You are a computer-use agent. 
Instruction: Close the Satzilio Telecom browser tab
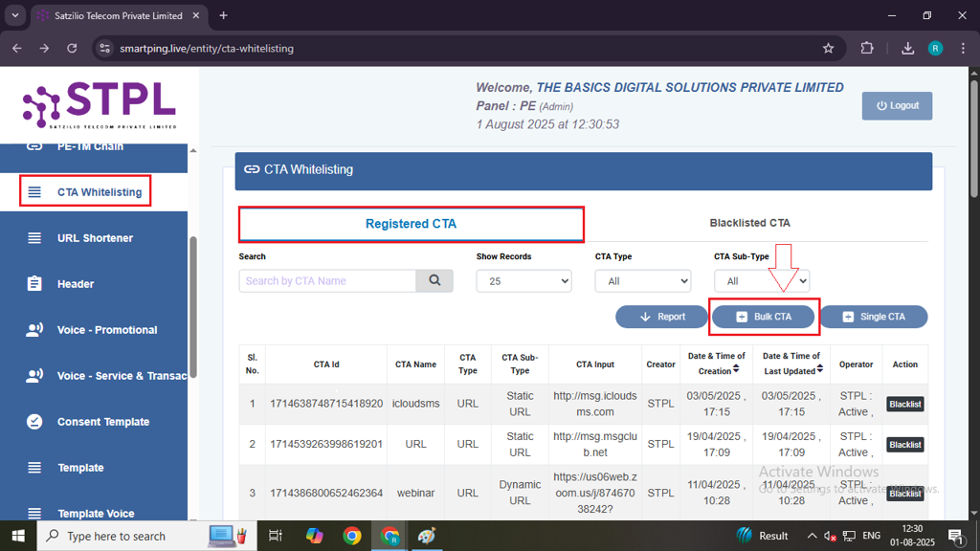pyautogui.click(x=195, y=15)
